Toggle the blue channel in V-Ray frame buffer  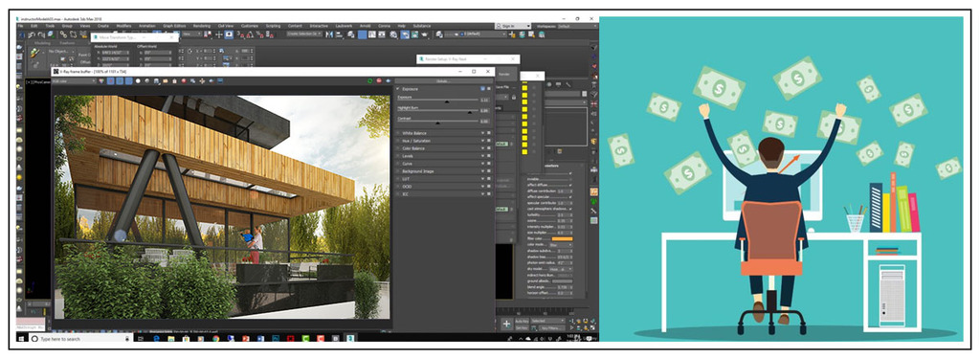point(129,80)
